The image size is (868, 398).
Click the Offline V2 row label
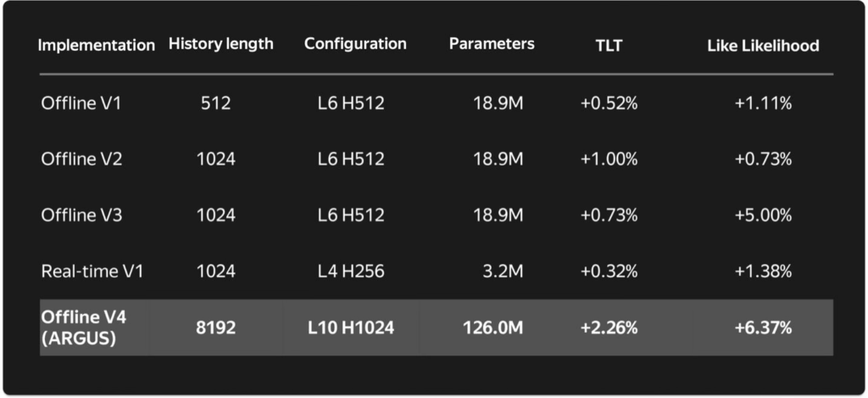tap(70, 159)
